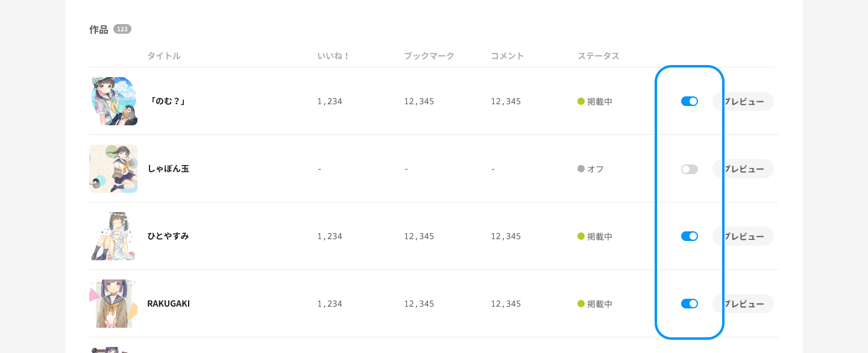
Task: Click the ひとやすみ title
Action: click(168, 236)
